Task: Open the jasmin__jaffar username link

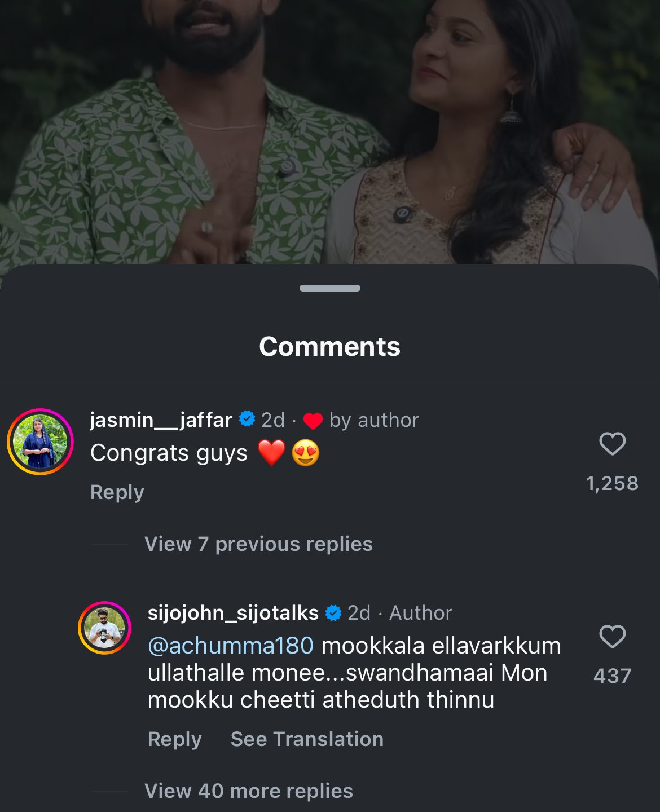Action: tap(161, 420)
